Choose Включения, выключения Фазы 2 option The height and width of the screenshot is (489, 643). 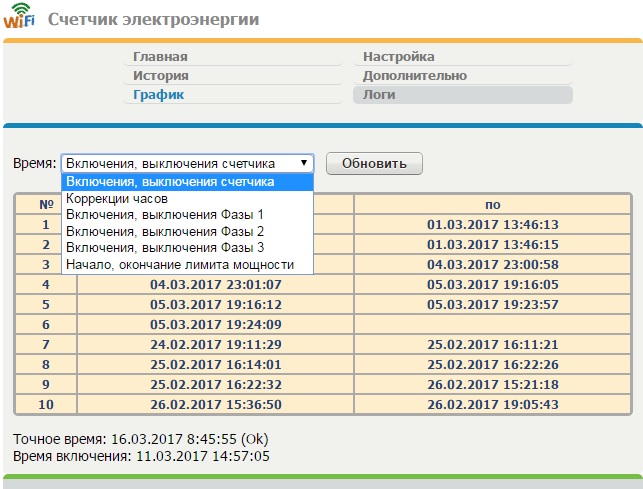[164, 232]
